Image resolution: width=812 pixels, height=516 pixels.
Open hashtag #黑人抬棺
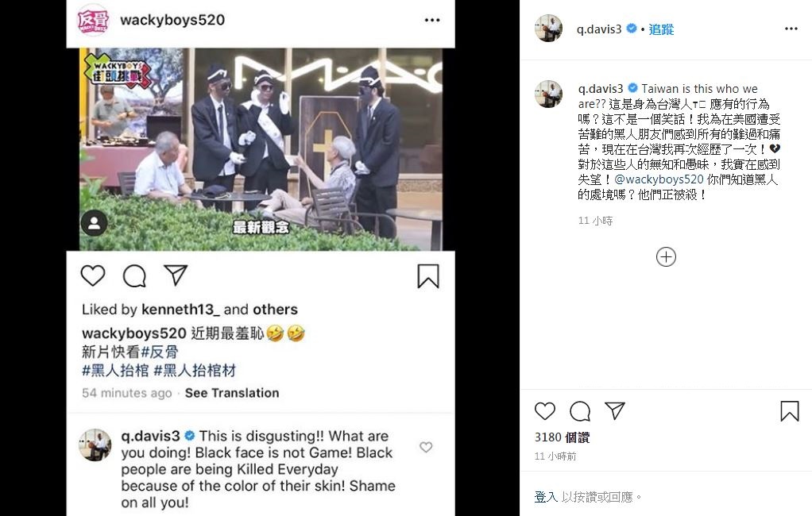click(x=115, y=371)
